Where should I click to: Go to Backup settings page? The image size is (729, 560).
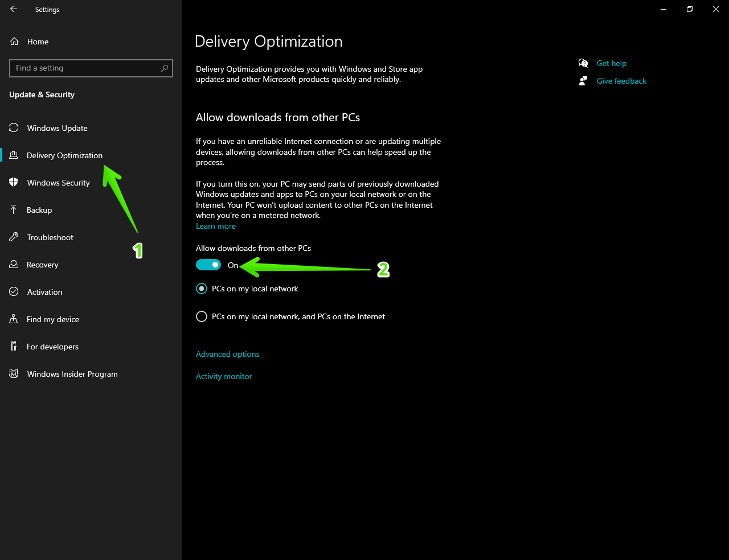39,210
